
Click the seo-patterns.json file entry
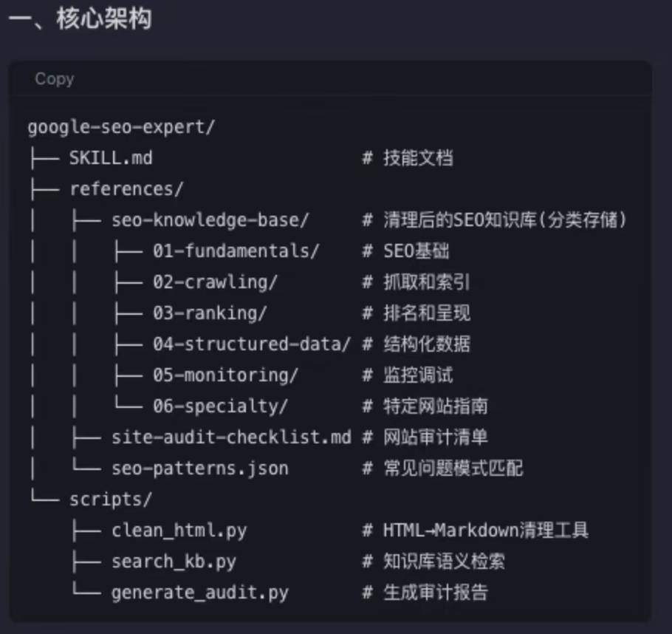[x=199, y=468]
